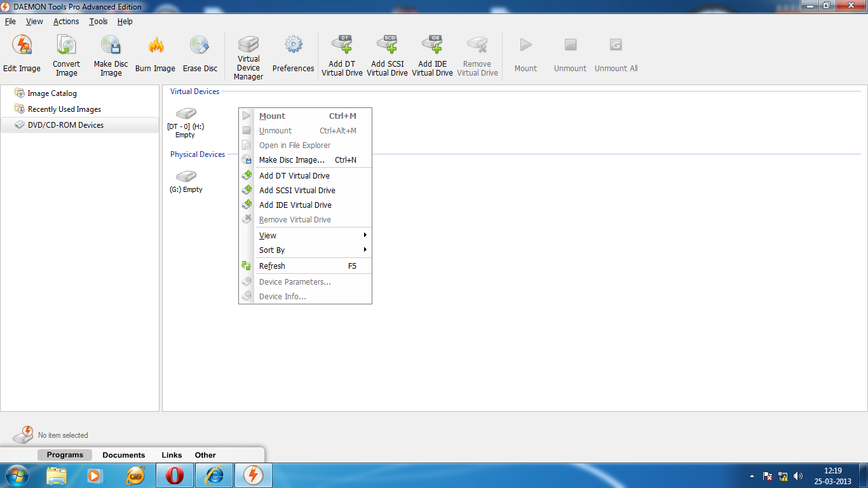Choose Unmount in the context menu
The image size is (868, 488).
pyautogui.click(x=305, y=130)
